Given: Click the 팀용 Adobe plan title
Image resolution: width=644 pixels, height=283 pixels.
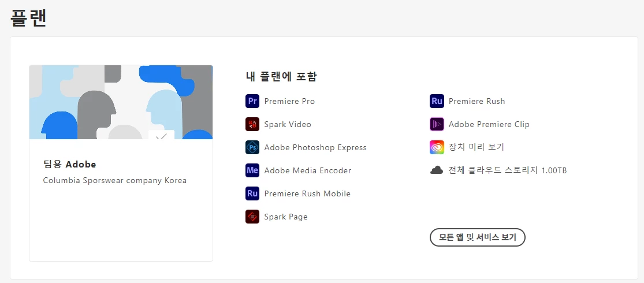Looking at the screenshot, I should click(69, 164).
